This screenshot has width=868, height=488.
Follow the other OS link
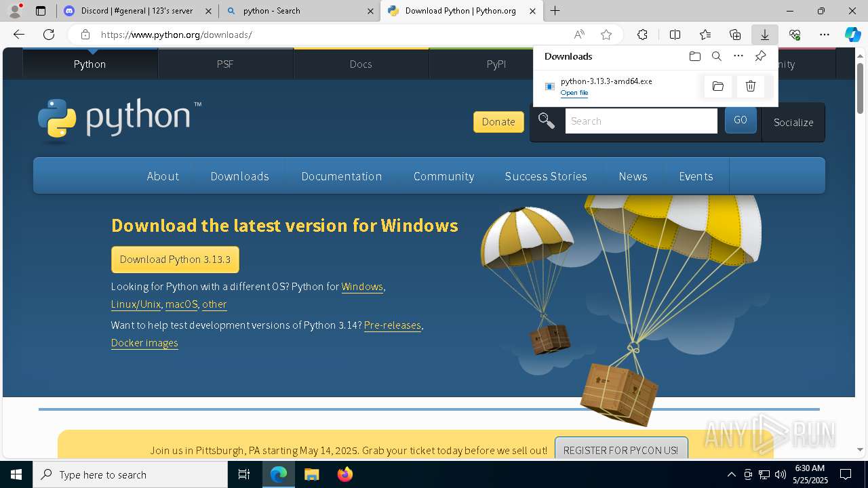coord(214,304)
